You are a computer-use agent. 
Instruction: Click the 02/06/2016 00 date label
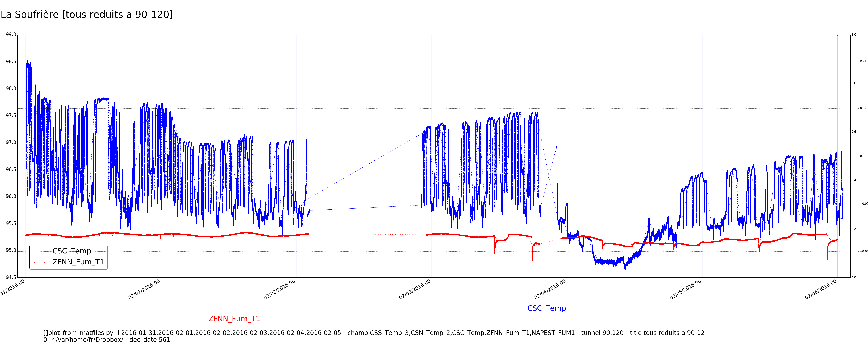(x=821, y=289)
